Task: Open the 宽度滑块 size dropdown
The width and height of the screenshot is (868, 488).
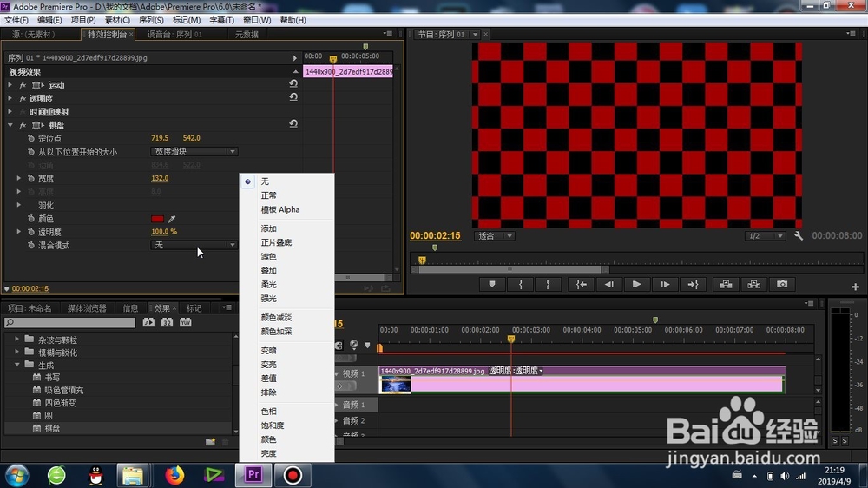Action: click(x=194, y=151)
